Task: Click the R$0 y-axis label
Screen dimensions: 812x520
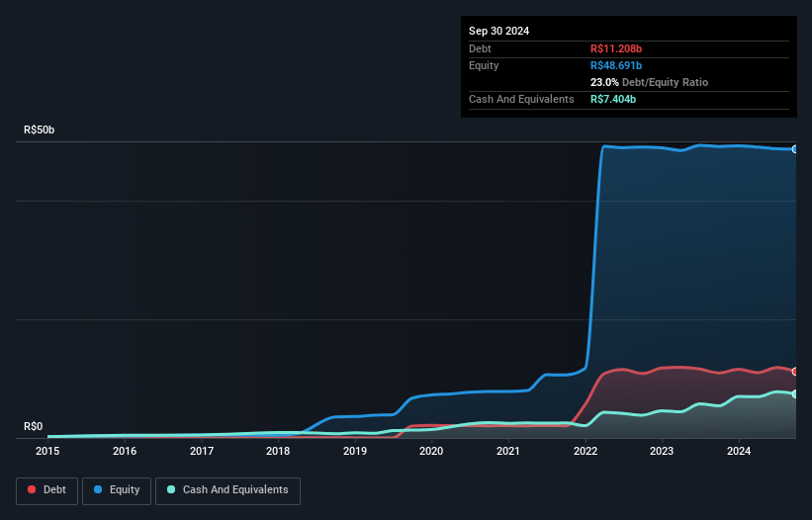Action: (34, 427)
